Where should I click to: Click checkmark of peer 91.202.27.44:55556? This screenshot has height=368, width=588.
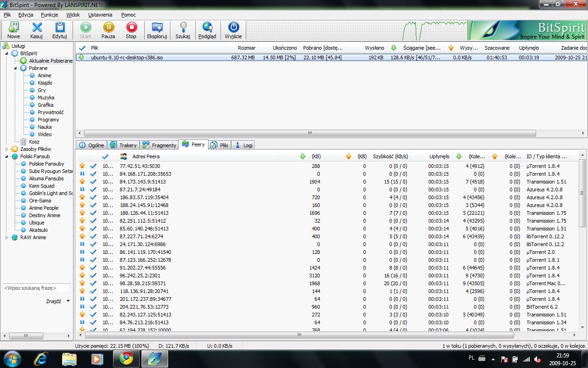pos(93,268)
